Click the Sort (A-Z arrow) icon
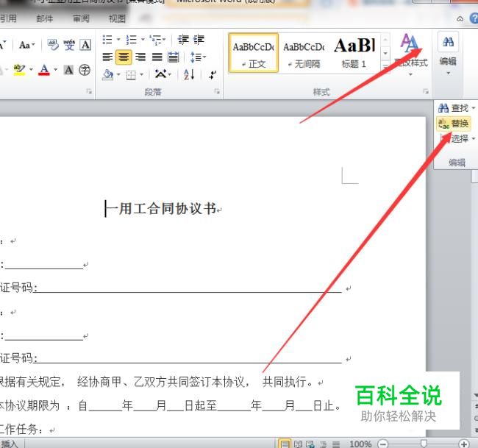 pos(189,74)
